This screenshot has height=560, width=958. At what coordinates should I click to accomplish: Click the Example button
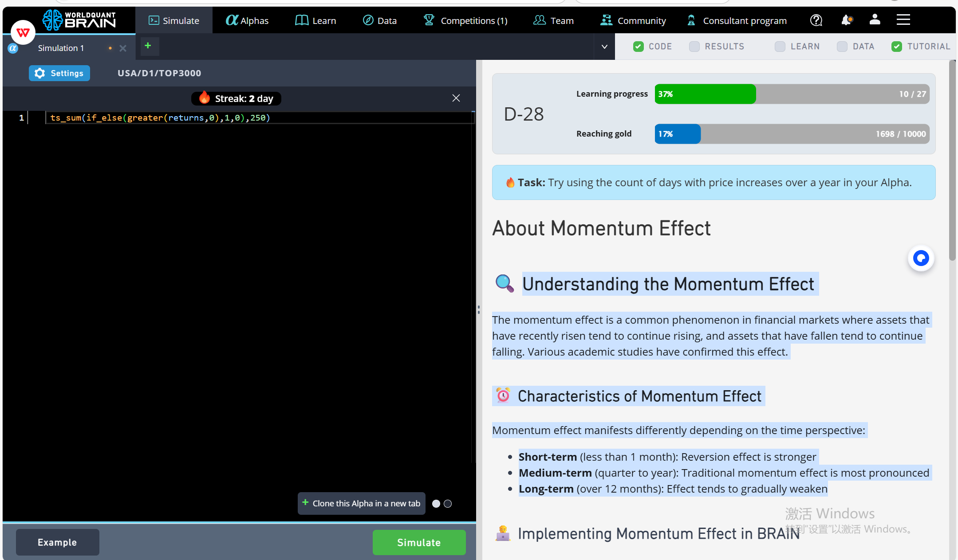[57, 542]
